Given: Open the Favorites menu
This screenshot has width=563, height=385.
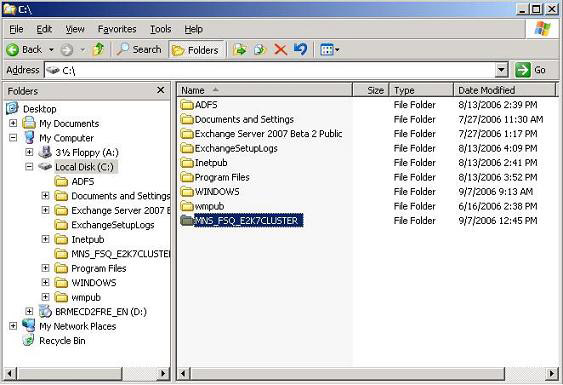Looking at the screenshot, I should (x=117, y=29).
